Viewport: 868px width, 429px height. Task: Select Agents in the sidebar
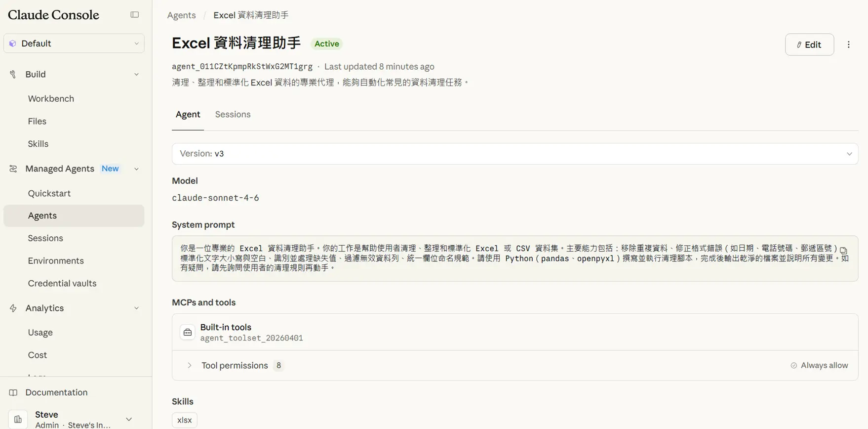point(74,216)
